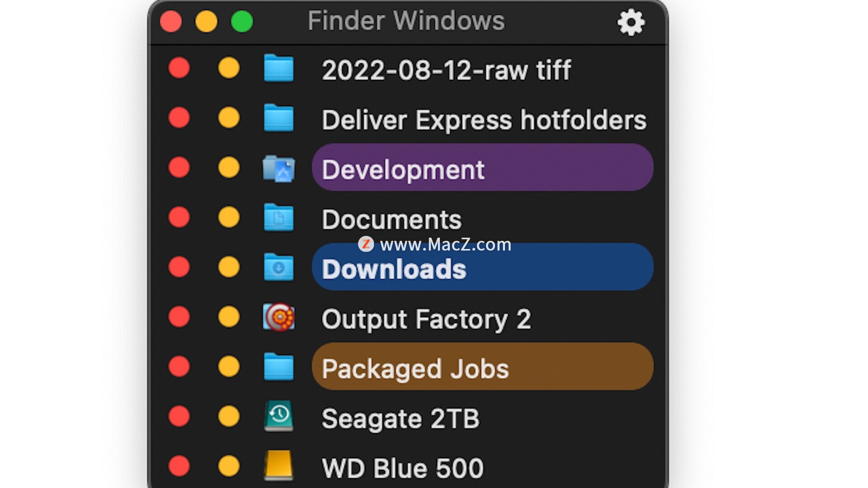Close the Packaged Jobs window via red dot
This screenshot has height=488, width=868.
pyautogui.click(x=179, y=366)
